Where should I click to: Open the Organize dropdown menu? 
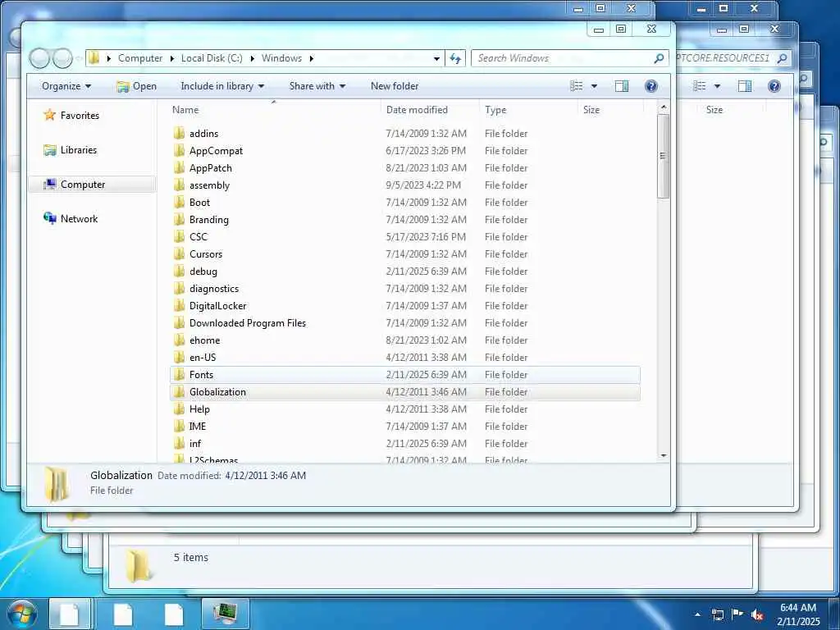66,85
